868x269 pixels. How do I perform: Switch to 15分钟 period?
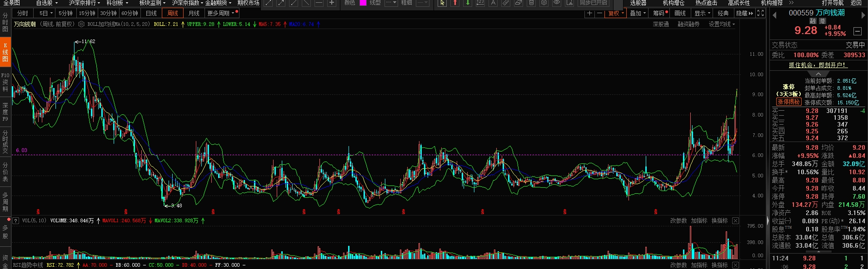click(87, 13)
